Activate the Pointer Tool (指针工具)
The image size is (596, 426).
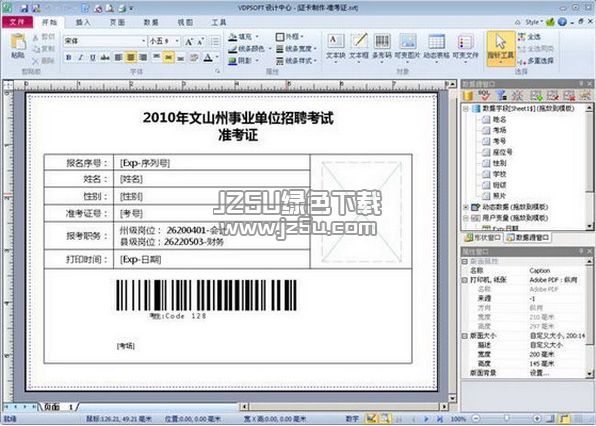(x=501, y=48)
